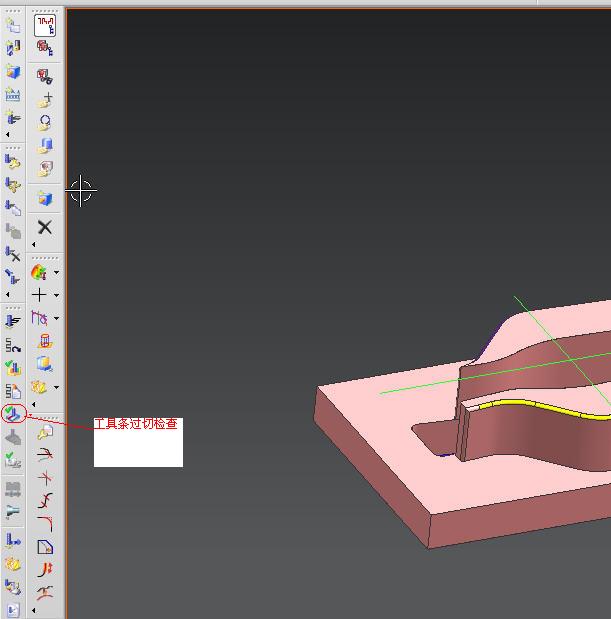The width and height of the screenshot is (611, 619).
Task: Expand toolbar options arrow below Create Operation
Action: coord(8,135)
